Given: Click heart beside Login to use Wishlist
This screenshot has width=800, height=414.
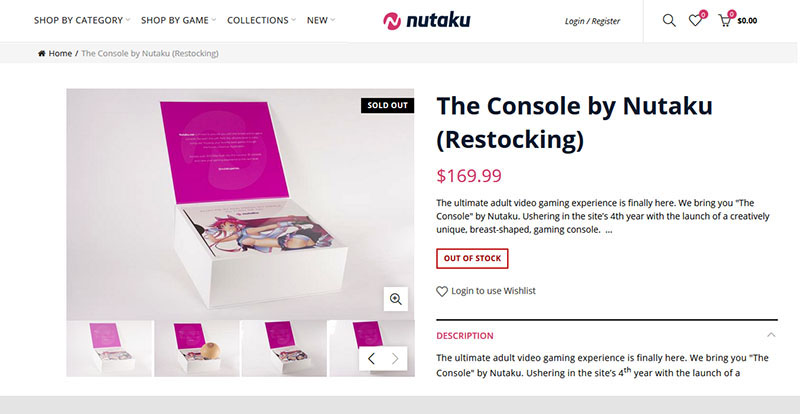Looking at the screenshot, I should 442,291.
